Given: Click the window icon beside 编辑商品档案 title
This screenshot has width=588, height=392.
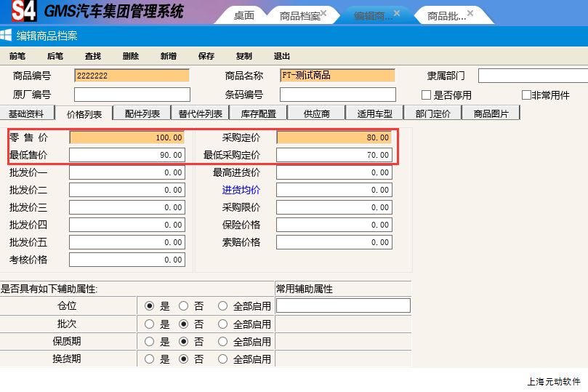Looking at the screenshot, I should pos(7,35).
